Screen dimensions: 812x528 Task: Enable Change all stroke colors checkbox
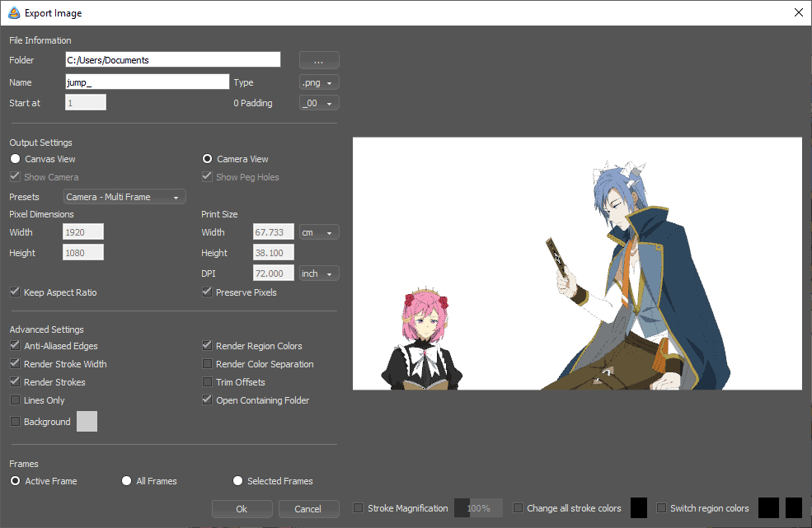[x=518, y=507]
